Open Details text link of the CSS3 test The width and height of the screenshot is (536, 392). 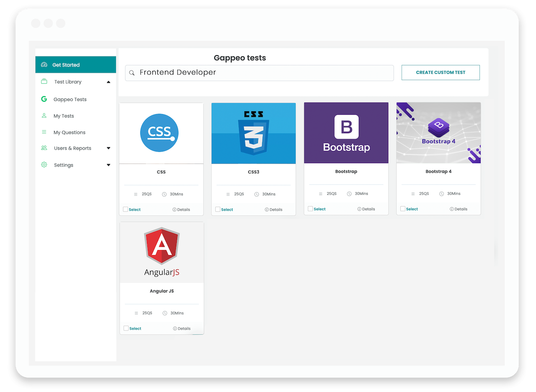(x=276, y=210)
